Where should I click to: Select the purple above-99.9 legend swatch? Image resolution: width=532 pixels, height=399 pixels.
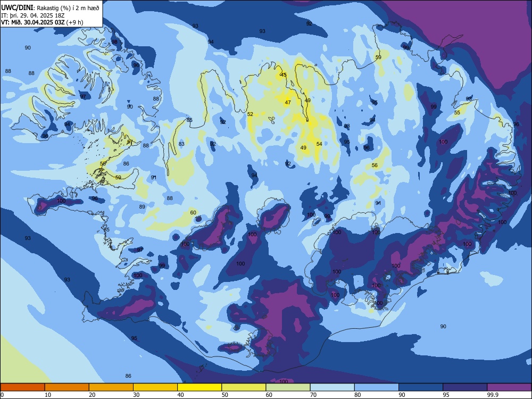pyautogui.click(x=509, y=387)
